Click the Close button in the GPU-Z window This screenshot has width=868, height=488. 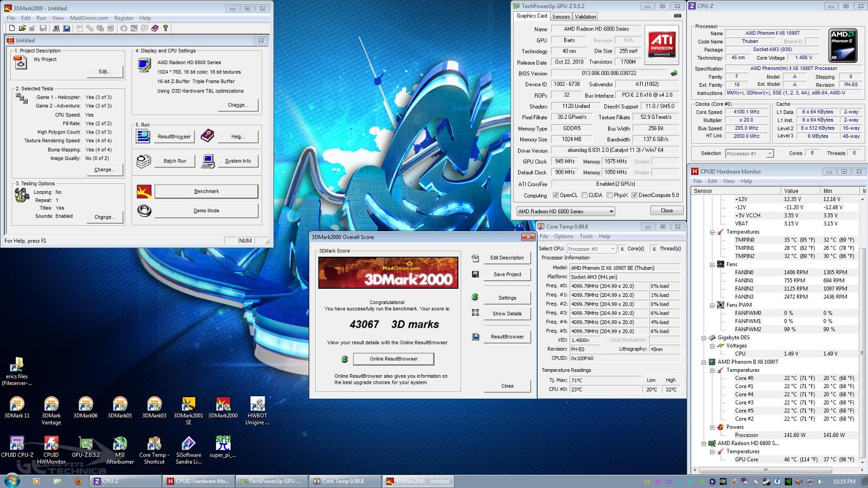pos(667,211)
